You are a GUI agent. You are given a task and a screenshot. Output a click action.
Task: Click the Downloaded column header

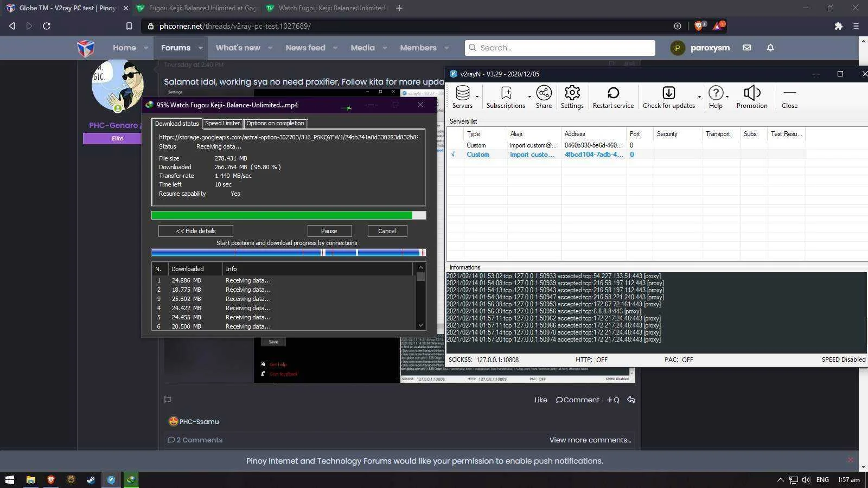(195, 269)
